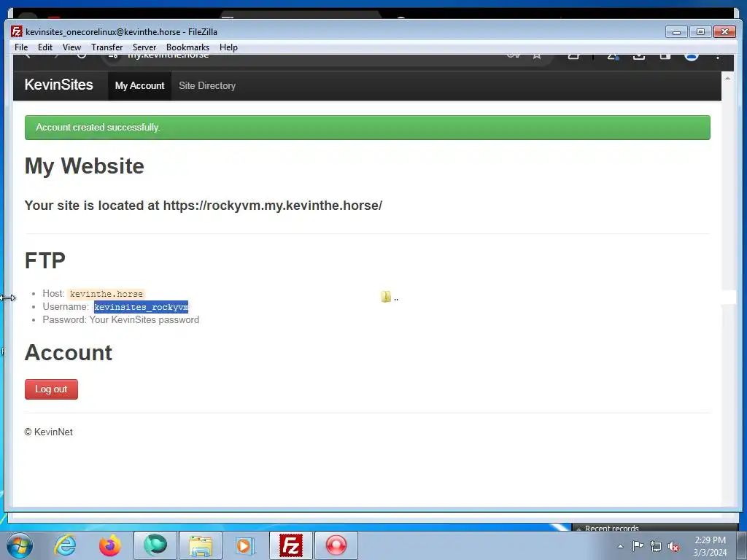This screenshot has width=747, height=560.
Task: Go to the Site Directory page
Action: [x=207, y=86]
